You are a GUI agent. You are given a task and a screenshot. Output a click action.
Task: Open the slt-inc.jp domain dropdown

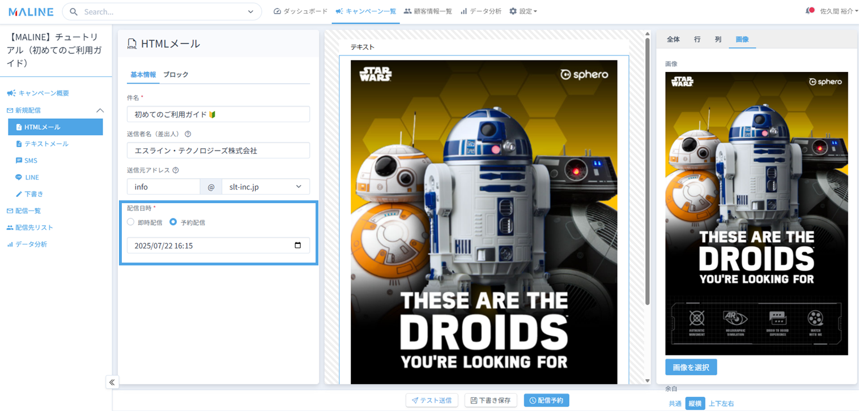pyautogui.click(x=266, y=187)
